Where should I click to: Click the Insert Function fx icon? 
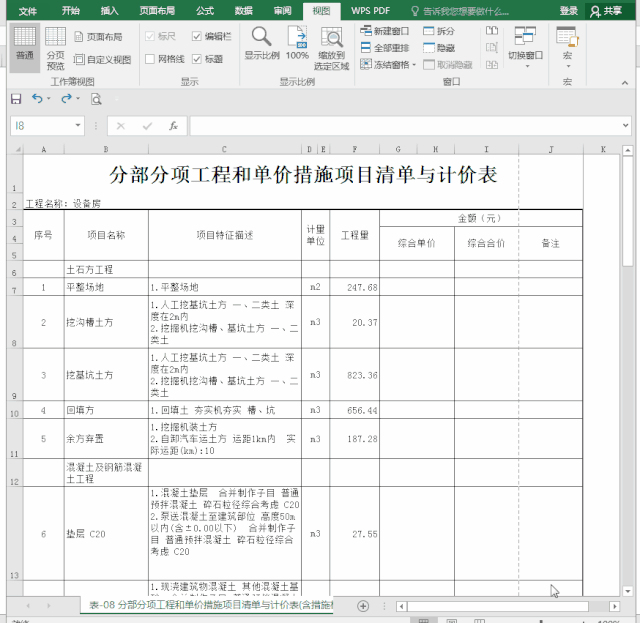coord(173,126)
